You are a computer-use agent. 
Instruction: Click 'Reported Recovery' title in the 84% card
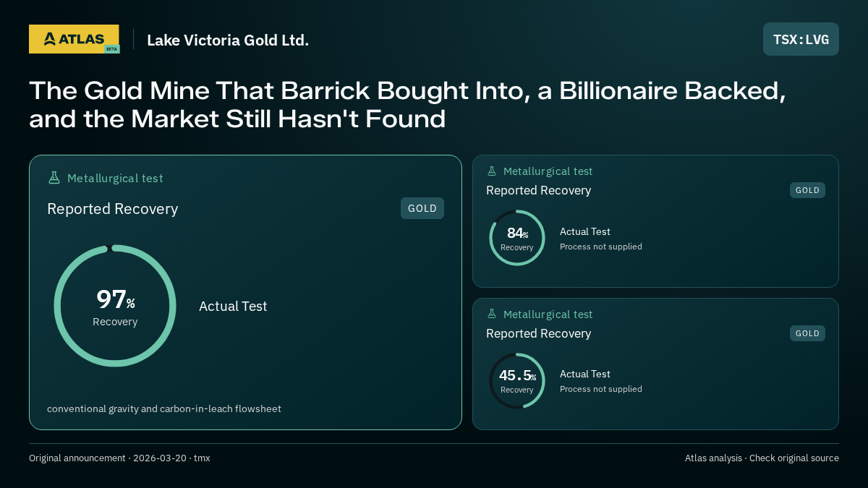coord(538,190)
